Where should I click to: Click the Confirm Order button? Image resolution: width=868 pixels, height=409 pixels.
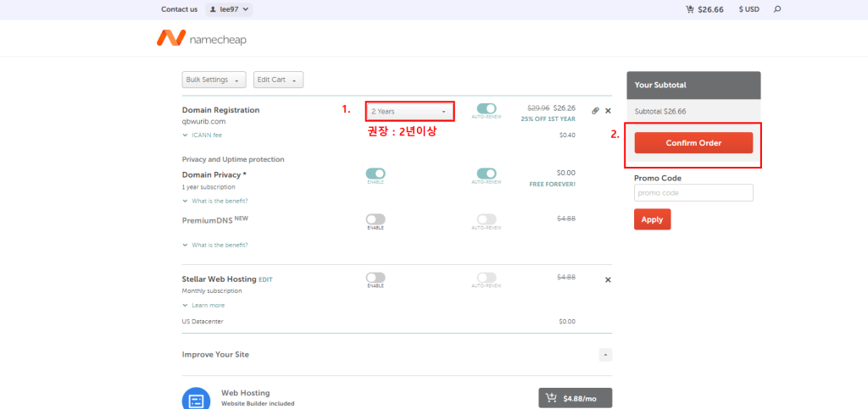pos(693,142)
